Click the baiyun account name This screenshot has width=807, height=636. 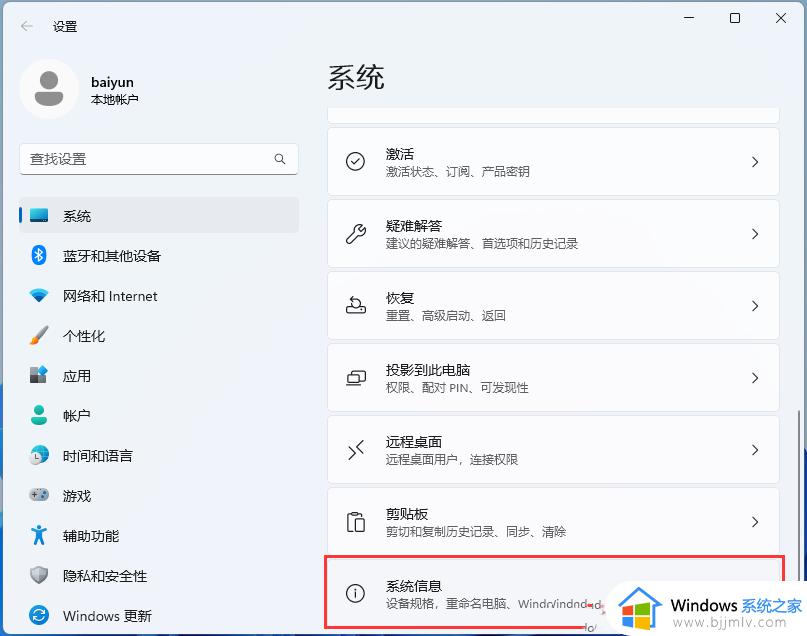112,82
